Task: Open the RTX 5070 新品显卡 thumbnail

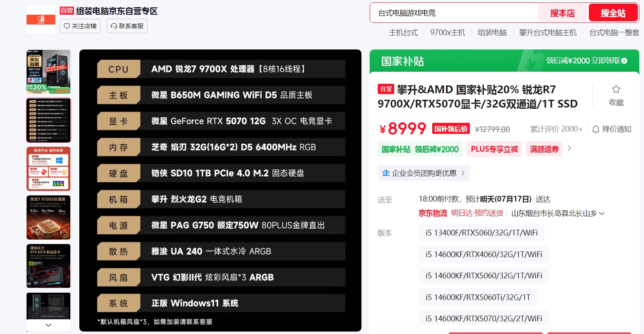Action: coord(49,266)
